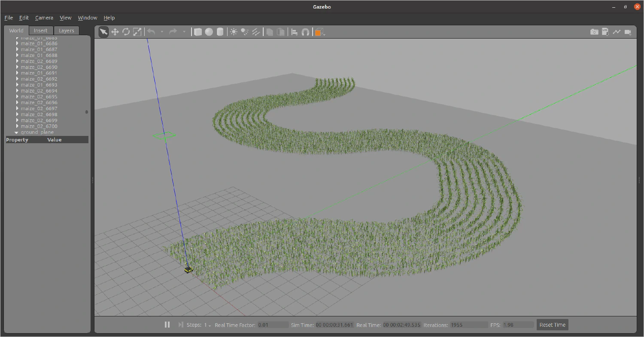
Task: Take a screenshot with camera icon
Action: coord(594,32)
